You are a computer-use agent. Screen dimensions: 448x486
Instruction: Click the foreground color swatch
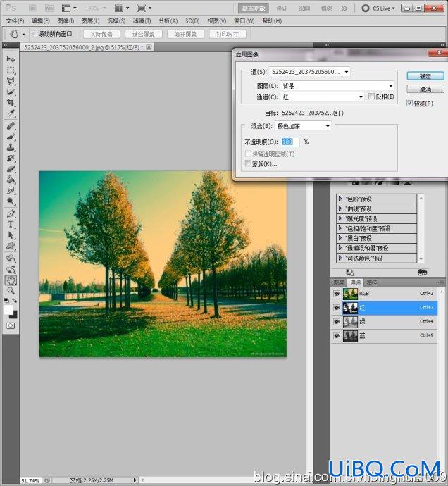(x=8, y=310)
